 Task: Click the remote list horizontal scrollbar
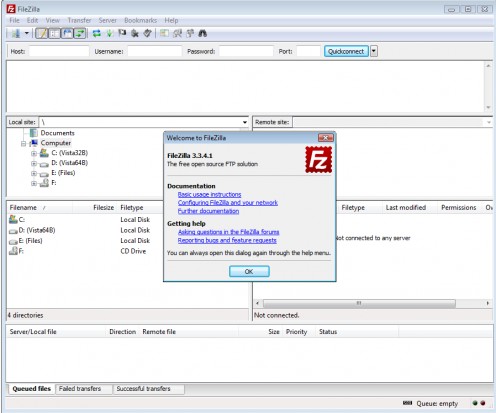pos(359,303)
